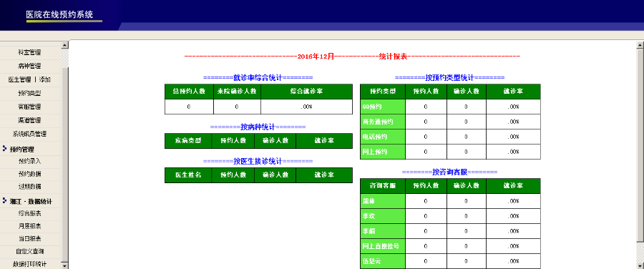Click the 综合就诊率 column header
This screenshot has height=269, width=644.
[x=306, y=91]
